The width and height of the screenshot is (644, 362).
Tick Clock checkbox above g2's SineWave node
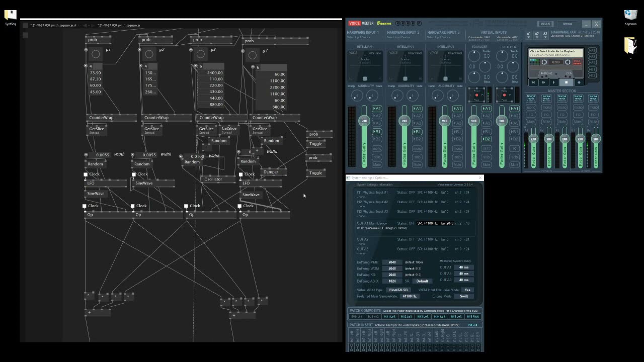(134, 174)
